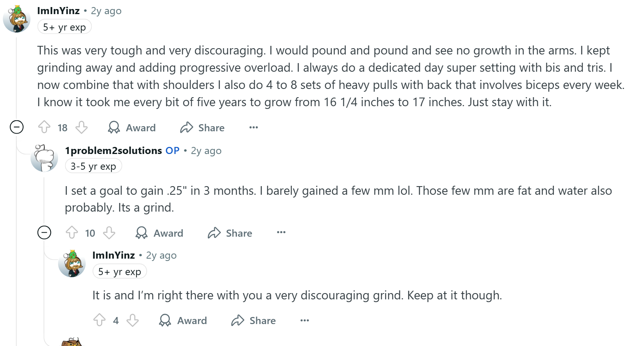Collapse ImInYinz's top-level comment thread
The width and height of the screenshot is (644, 346).
(16, 127)
